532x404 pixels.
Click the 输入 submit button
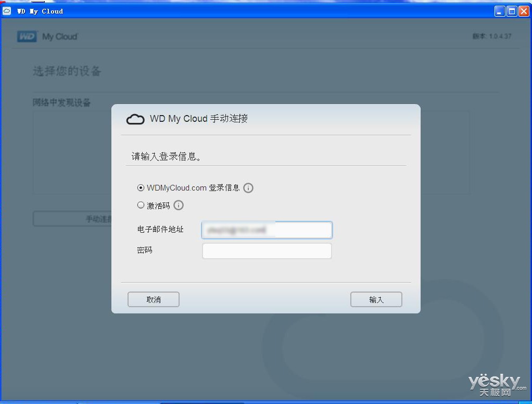click(376, 299)
